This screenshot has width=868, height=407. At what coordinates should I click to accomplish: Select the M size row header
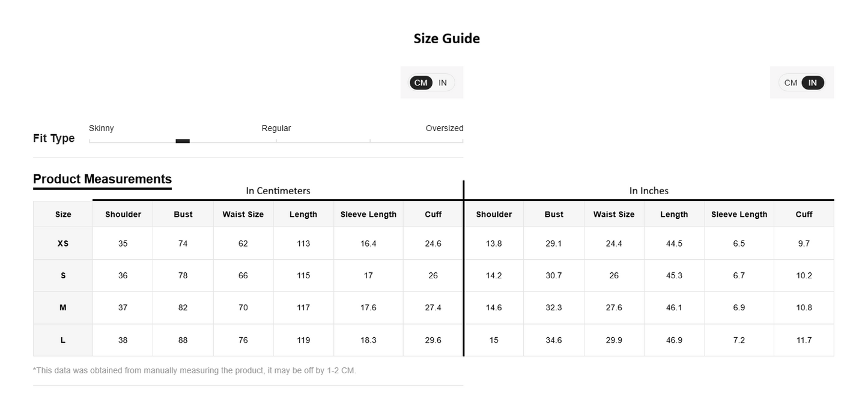(x=63, y=307)
